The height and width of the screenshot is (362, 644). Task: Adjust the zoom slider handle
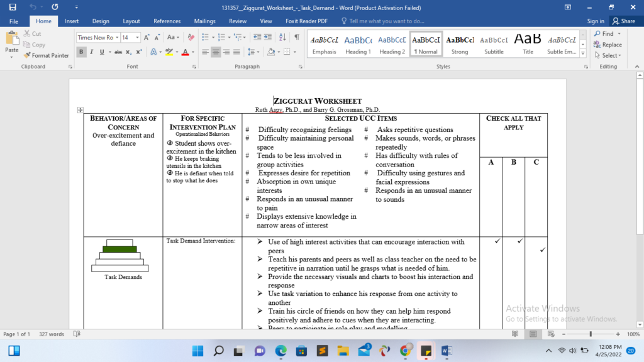tap(591, 334)
